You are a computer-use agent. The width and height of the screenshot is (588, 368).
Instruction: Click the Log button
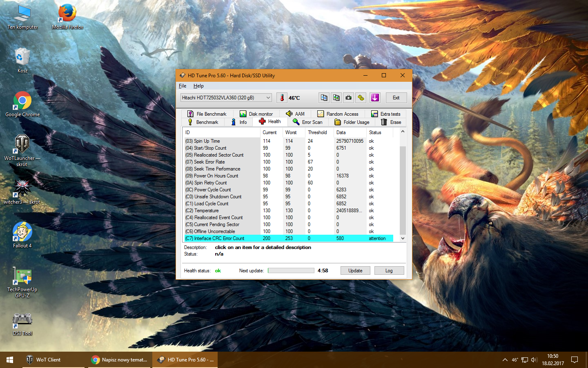coord(389,271)
